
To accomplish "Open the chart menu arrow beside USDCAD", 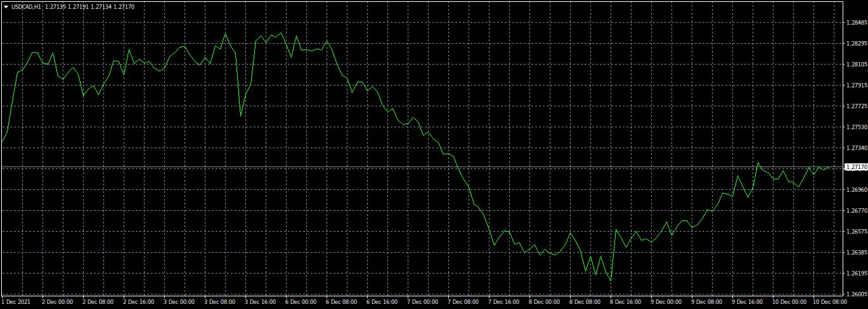I will [x=6, y=7].
